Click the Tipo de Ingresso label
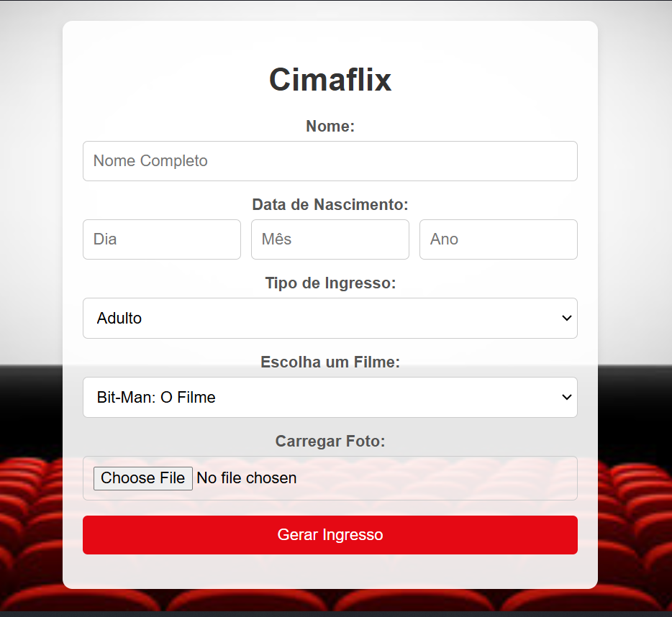The image size is (672, 617). [x=330, y=283]
